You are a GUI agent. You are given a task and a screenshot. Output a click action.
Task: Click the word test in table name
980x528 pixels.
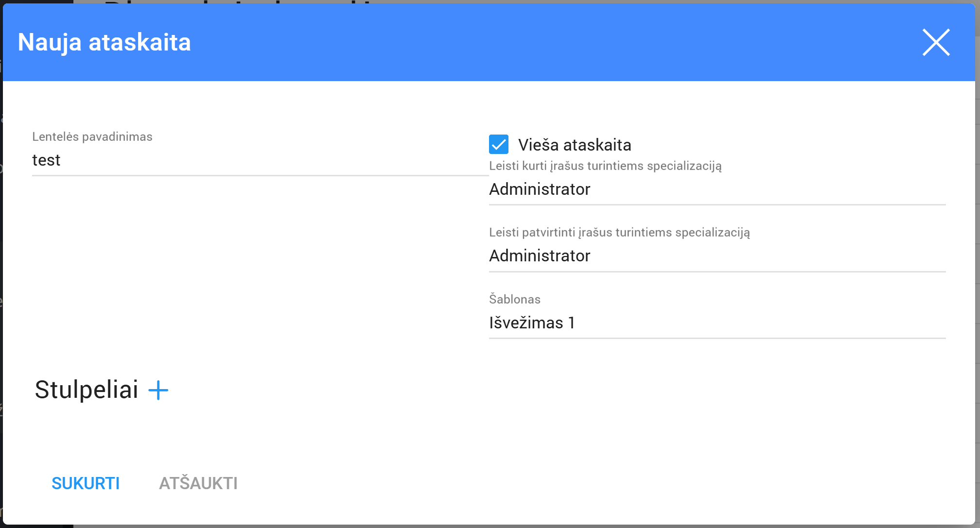[46, 160]
